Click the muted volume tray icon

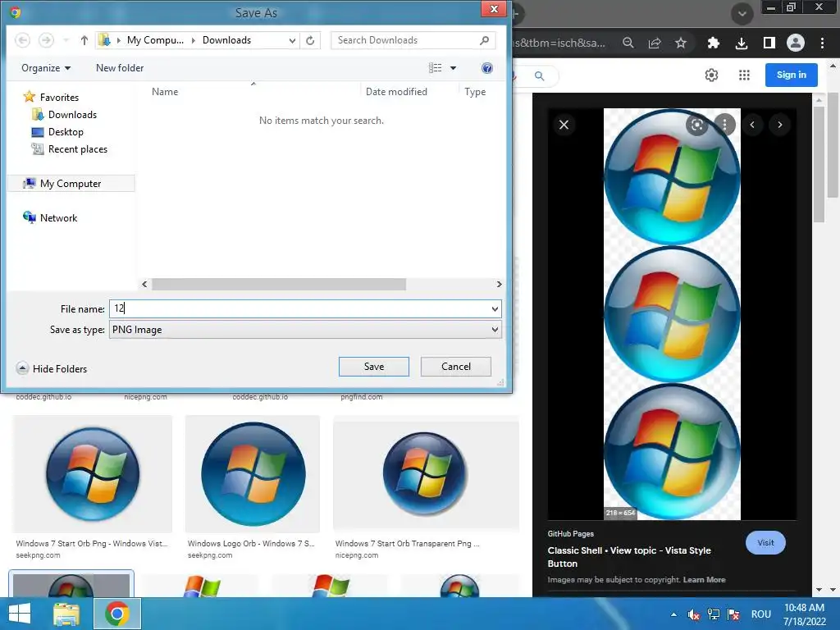pos(694,614)
